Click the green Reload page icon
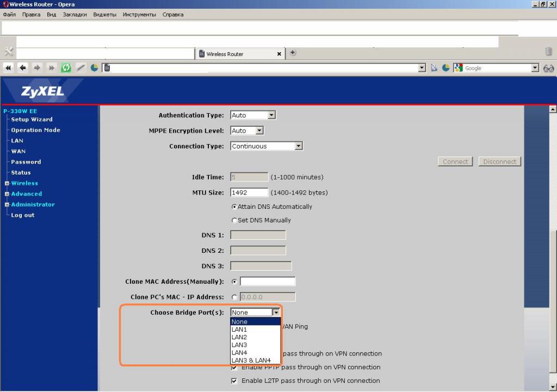Viewport: 557px width, 392px height. (66, 68)
